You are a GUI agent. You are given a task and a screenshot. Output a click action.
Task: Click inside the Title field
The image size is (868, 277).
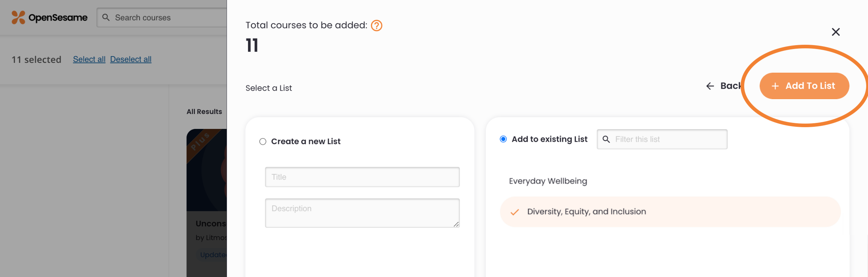pos(362,177)
